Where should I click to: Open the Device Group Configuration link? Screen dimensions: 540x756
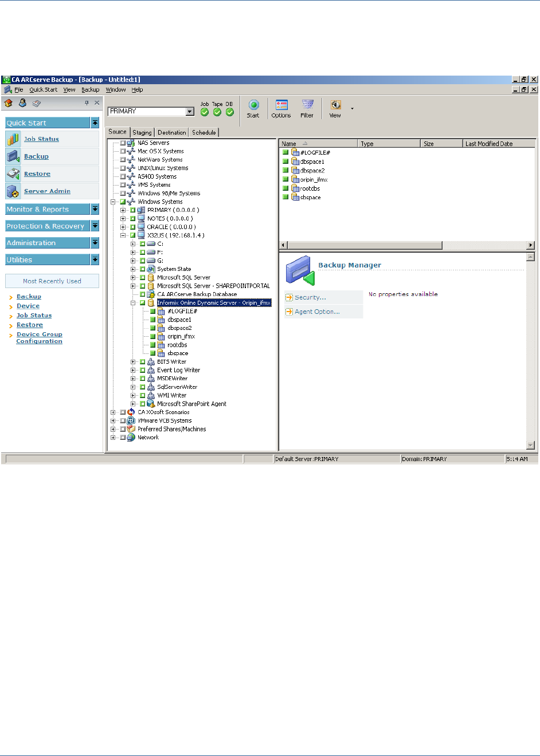40,337
